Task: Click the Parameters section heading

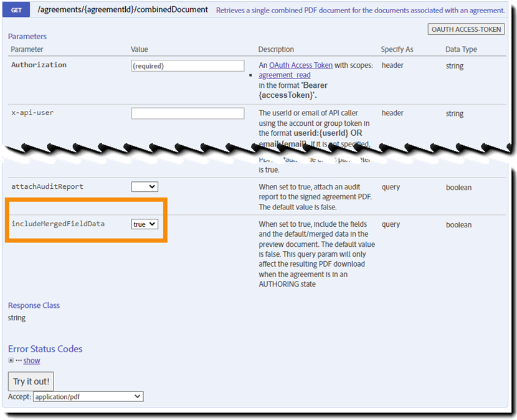Action: [x=27, y=36]
